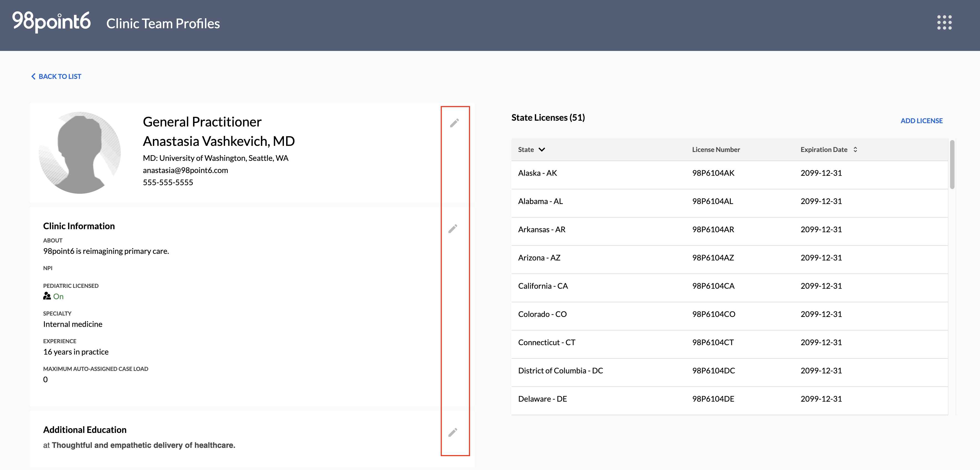Click the Additional Education heading
980x470 pixels.
coord(84,430)
